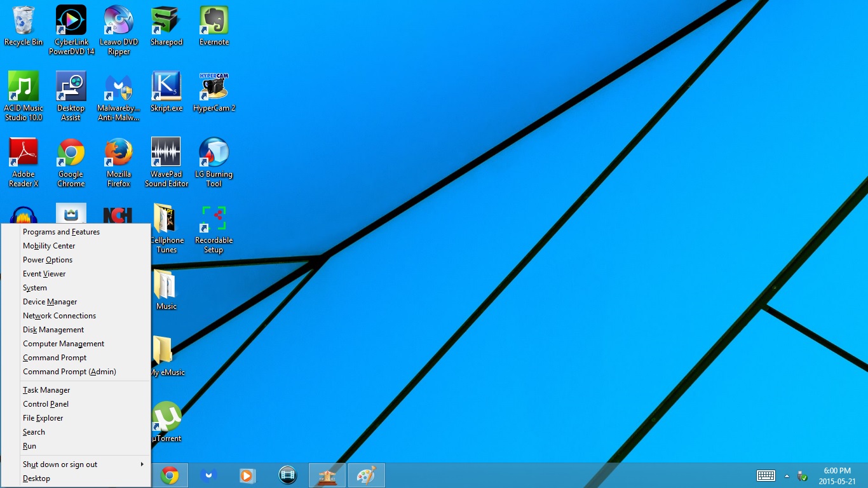868x488 pixels.
Task: Switch to the carousel taskbar app
Action: [x=327, y=475]
